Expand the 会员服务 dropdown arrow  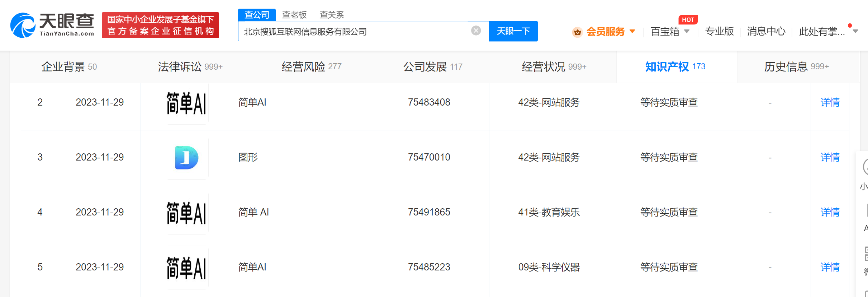(632, 31)
